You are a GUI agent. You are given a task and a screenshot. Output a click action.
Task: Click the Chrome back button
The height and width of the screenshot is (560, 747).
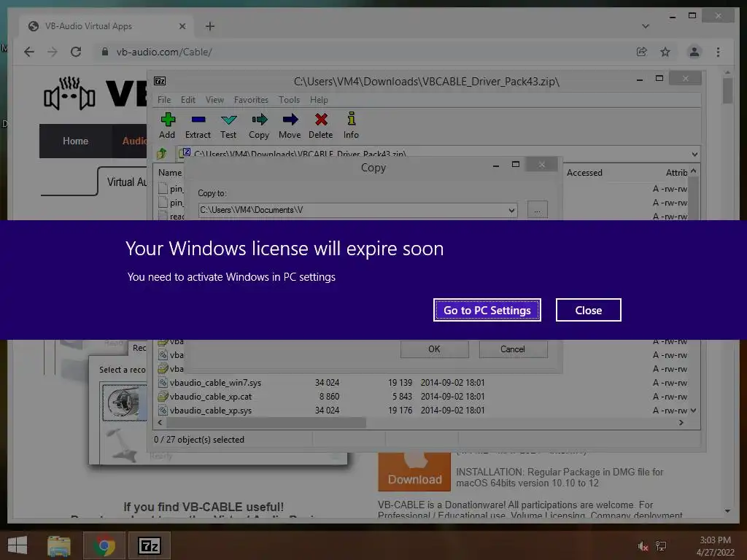click(29, 52)
